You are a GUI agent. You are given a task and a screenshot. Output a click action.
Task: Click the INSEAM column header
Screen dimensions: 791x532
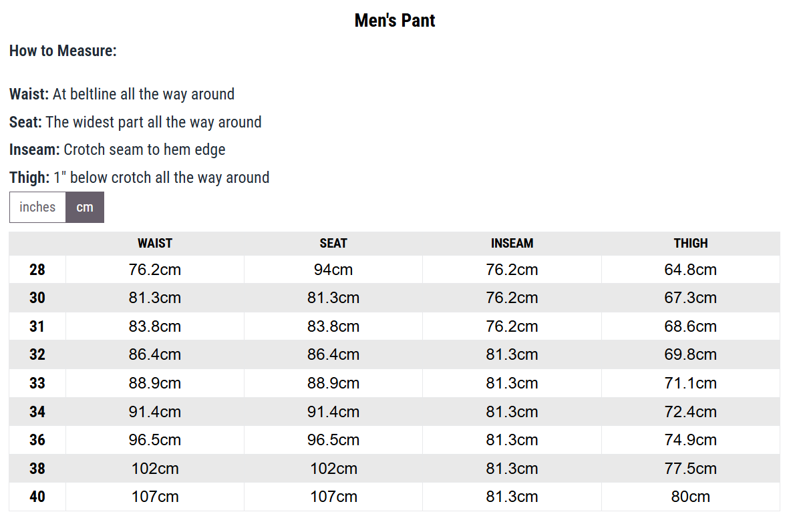click(x=512, y=244)
